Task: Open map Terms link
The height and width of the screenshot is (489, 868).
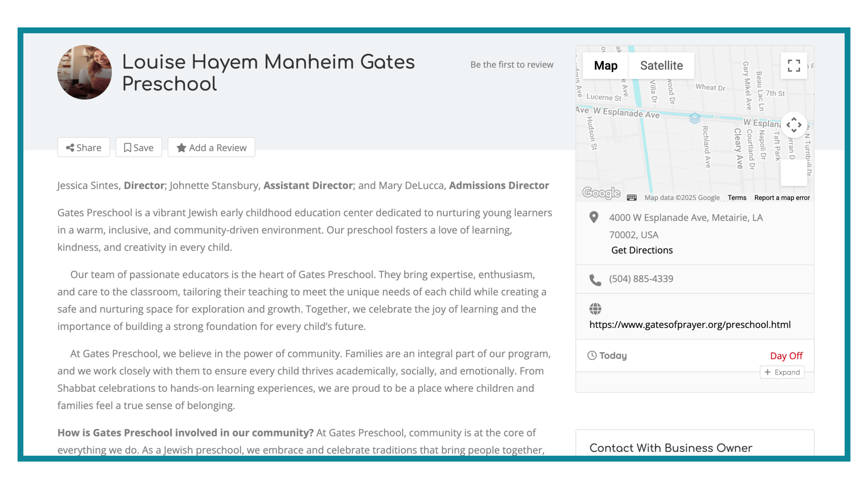Action: tap(737, 198)
